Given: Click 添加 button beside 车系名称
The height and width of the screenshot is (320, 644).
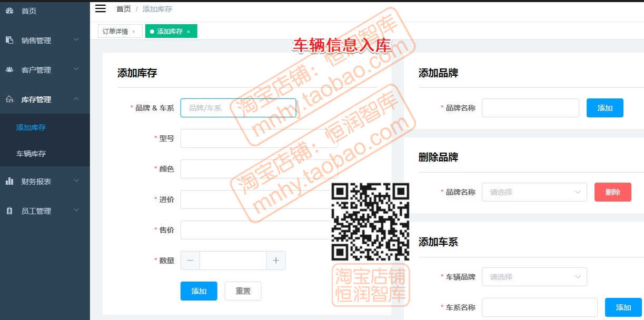Looking at the screenshot, I should click(x=623, y=307).
